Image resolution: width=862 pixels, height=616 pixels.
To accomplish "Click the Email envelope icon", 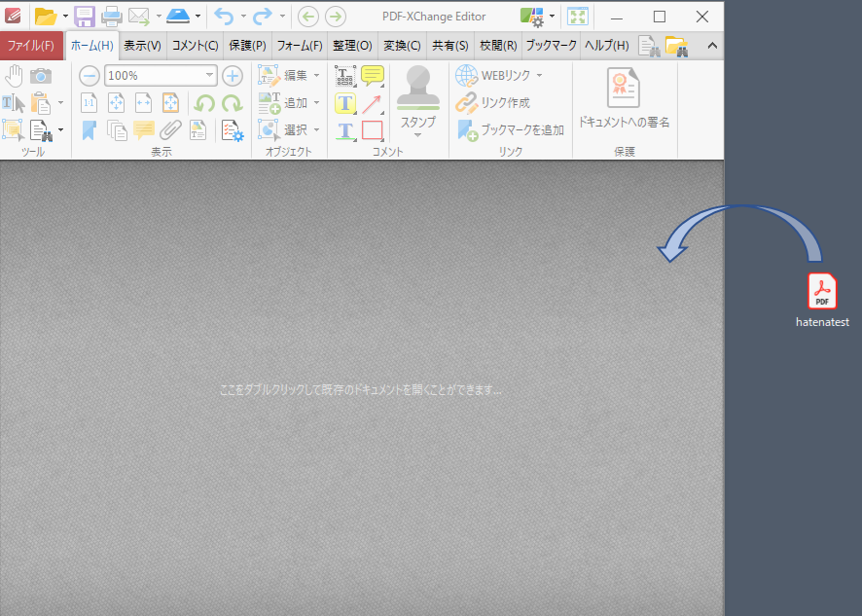I will 139,17.
